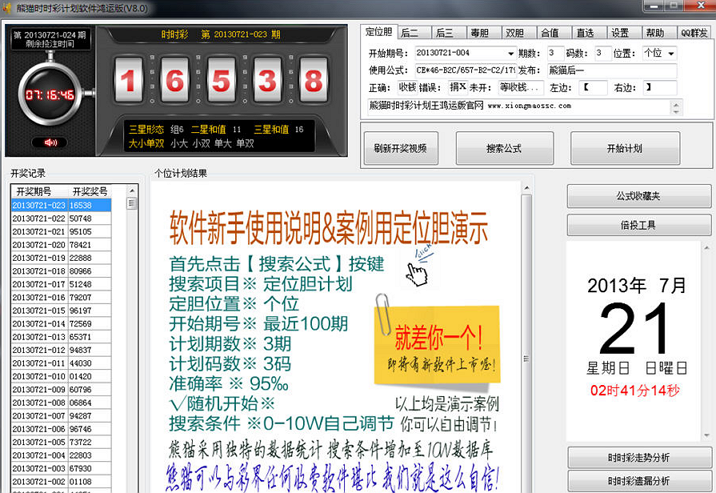
Task: Open 时时彩遗漏分析
Action: click(638, 481)
